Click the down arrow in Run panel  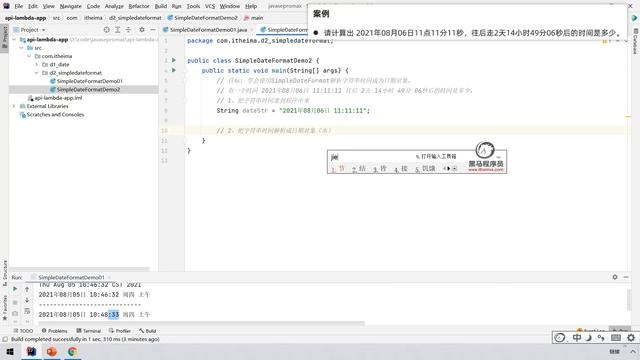(x=27, y=300)
